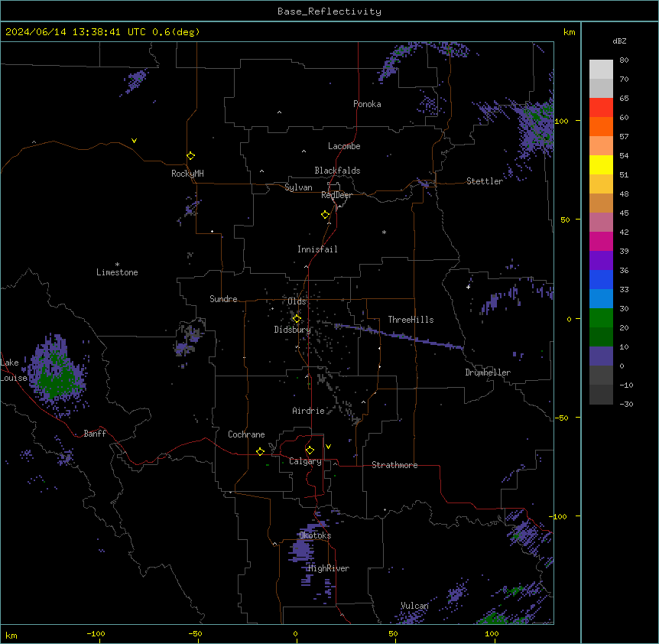
Task: Click the Lake Louise label
Action: point(14,370)
